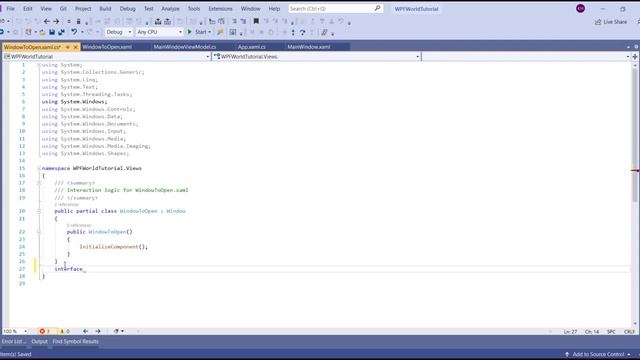Collapse the WindowToOpen constructor block
640x360 pixels.
point(39,232)
